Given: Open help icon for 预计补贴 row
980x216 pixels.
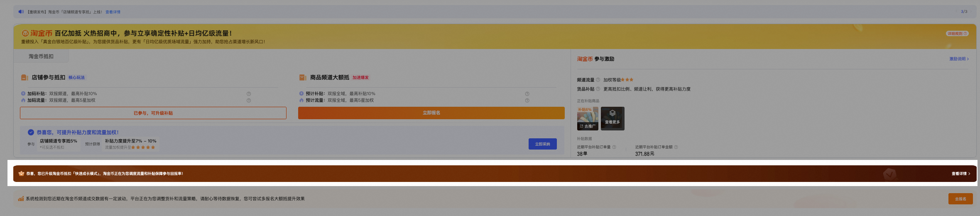Looking at the screenshot, I should 527,94.
